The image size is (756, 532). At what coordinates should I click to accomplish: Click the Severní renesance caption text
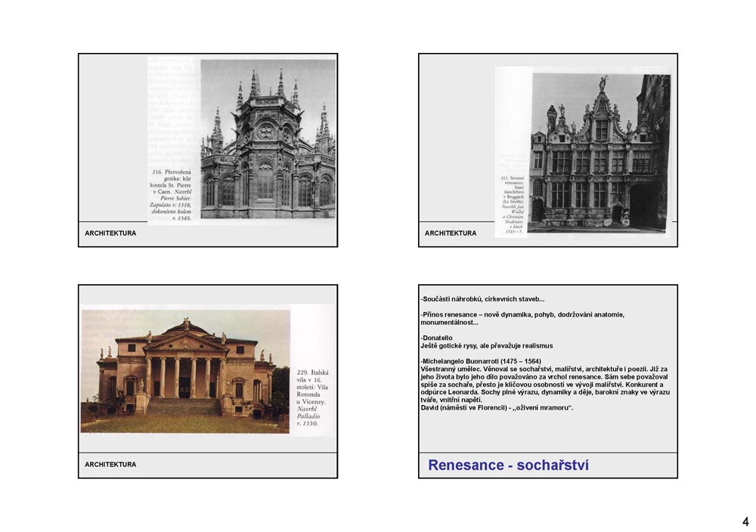click(x=513, y=205)
